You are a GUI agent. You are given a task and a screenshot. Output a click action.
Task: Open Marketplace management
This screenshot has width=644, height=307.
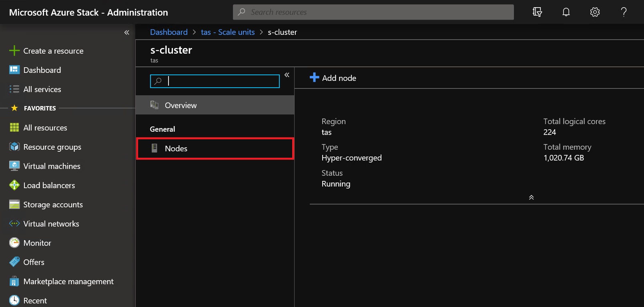[x=68, y=281]
